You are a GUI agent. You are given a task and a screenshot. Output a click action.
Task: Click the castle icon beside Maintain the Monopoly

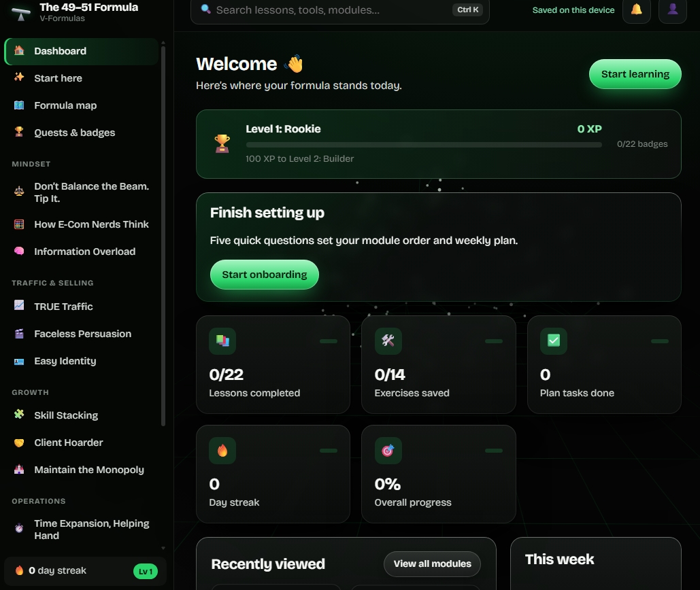click(x=19, y=469)
